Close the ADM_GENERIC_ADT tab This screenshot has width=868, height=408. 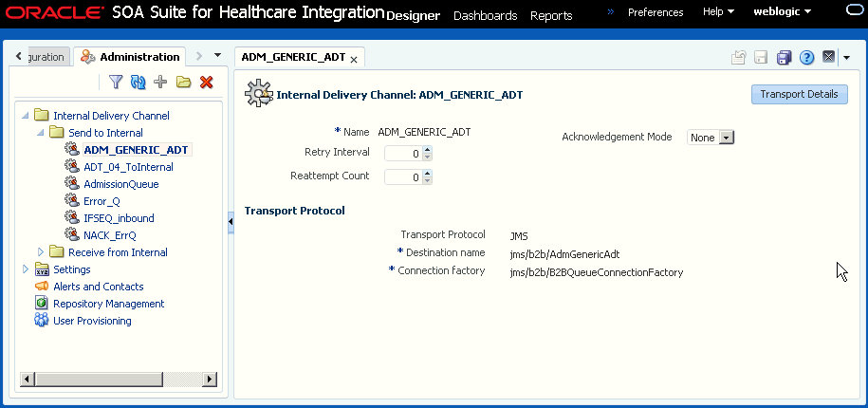(354, 59)
